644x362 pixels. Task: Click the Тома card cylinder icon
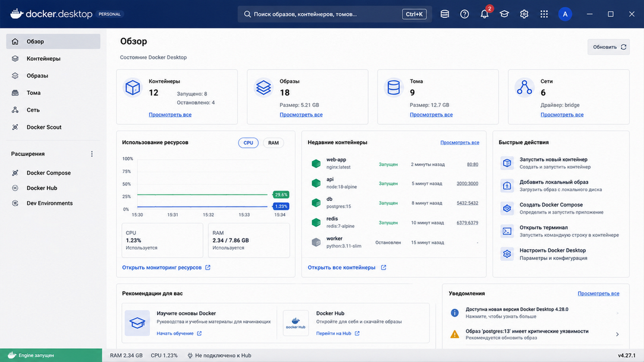click(393, 87)
